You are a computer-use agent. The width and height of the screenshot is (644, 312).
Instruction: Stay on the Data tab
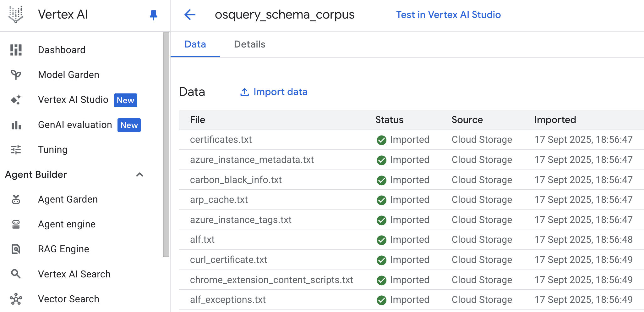tap(195, 44)
